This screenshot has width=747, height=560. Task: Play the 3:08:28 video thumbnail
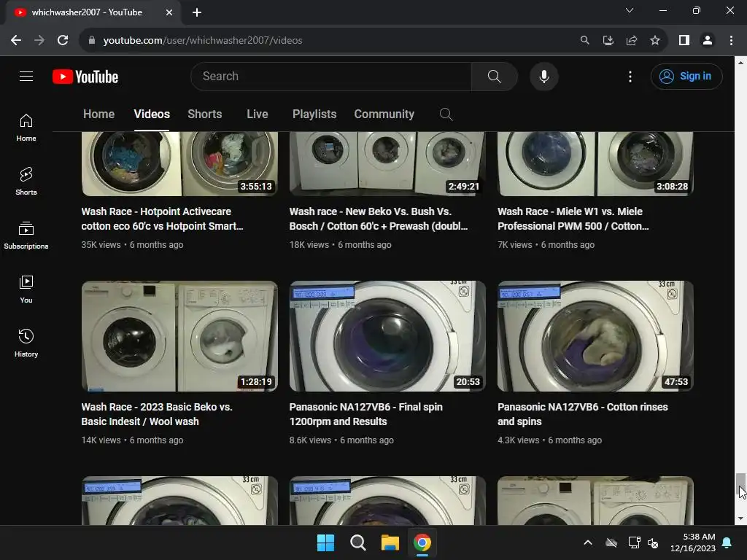595,164
